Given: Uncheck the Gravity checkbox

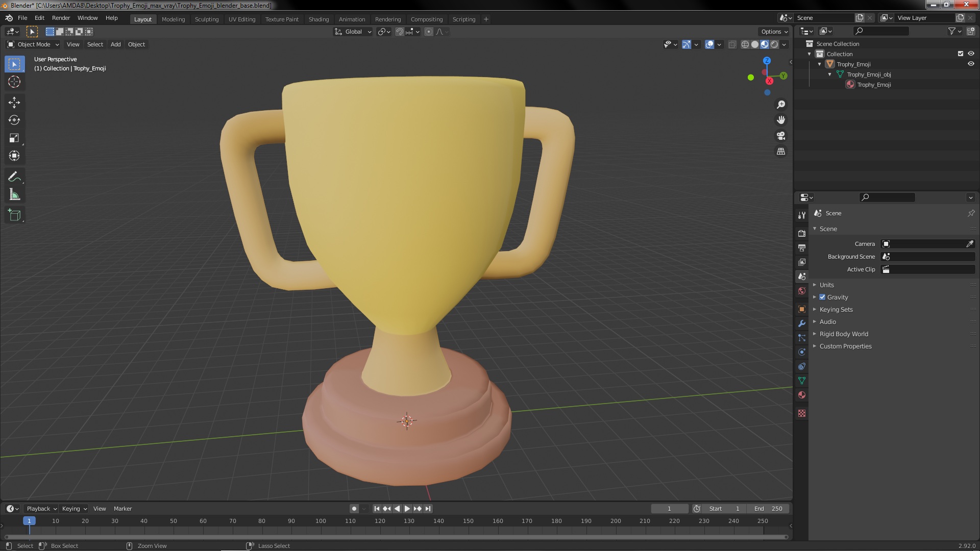Looking at the screenshot, I should coord(822,297).
